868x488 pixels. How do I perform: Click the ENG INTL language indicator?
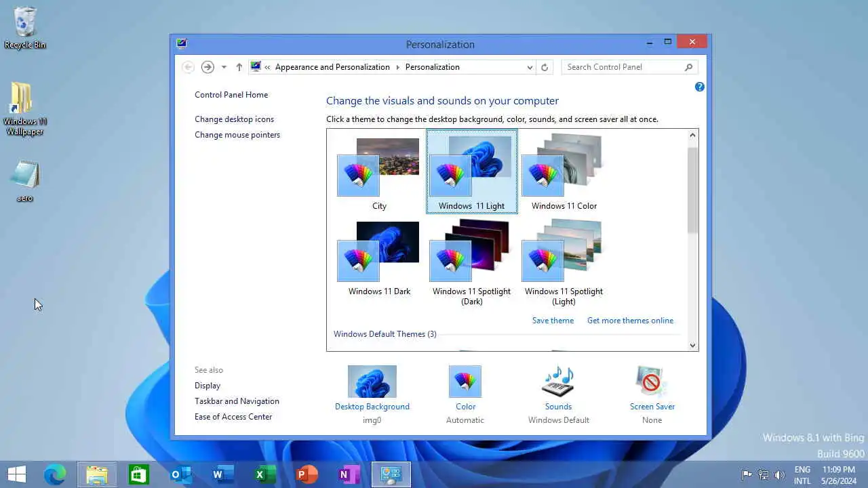(802, 474)
